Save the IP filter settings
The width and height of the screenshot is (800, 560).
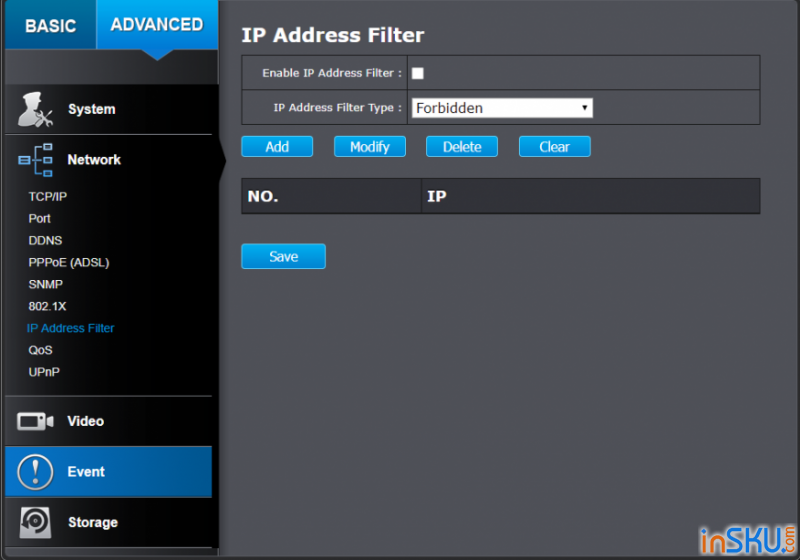click(x=283, y=257)
